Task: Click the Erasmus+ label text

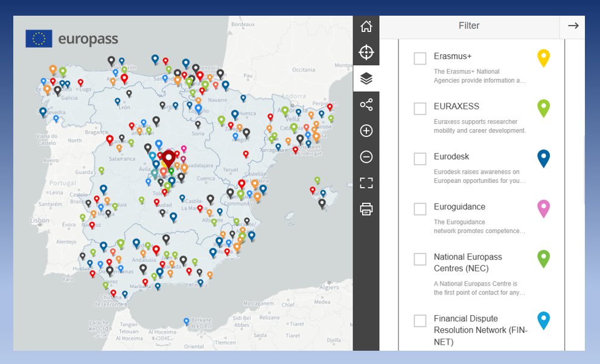Action: (452, 56)
